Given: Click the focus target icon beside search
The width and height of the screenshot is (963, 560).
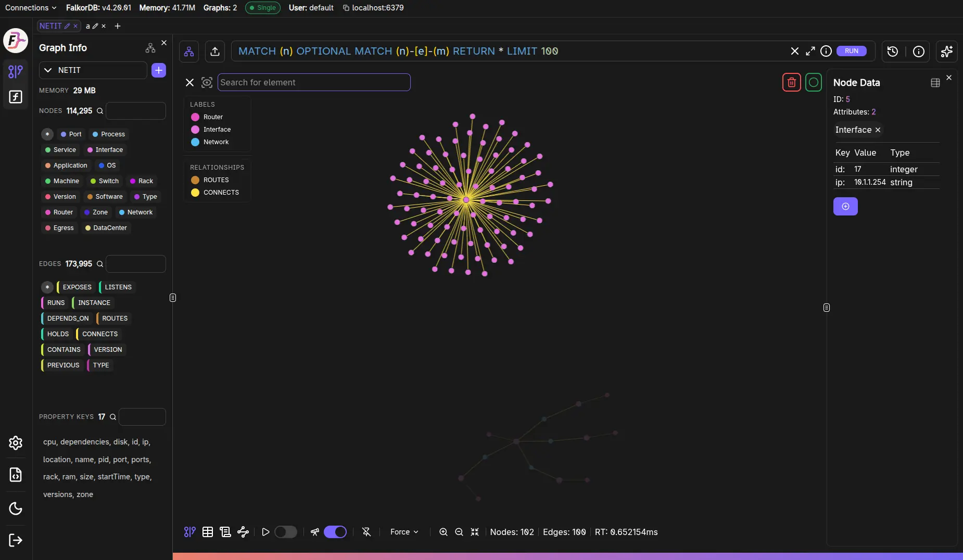Looking at the screenshot, I should point(207,82).
